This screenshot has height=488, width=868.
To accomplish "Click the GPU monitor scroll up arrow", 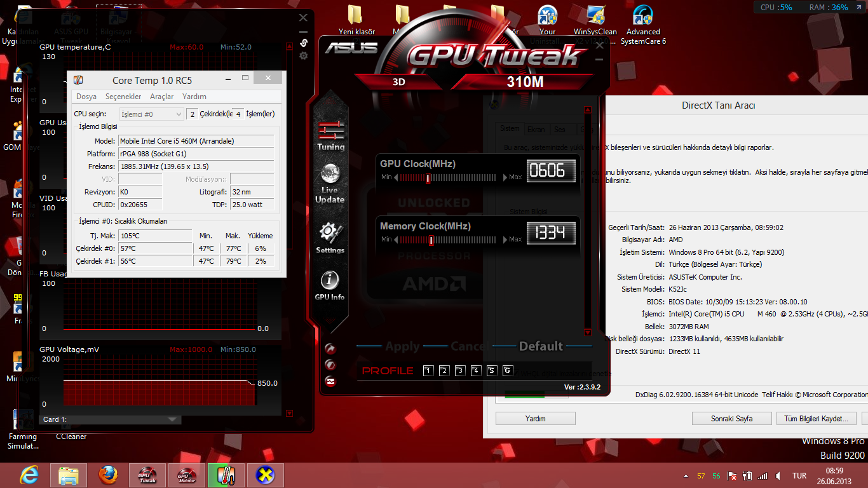I will [x=290, y=48].
